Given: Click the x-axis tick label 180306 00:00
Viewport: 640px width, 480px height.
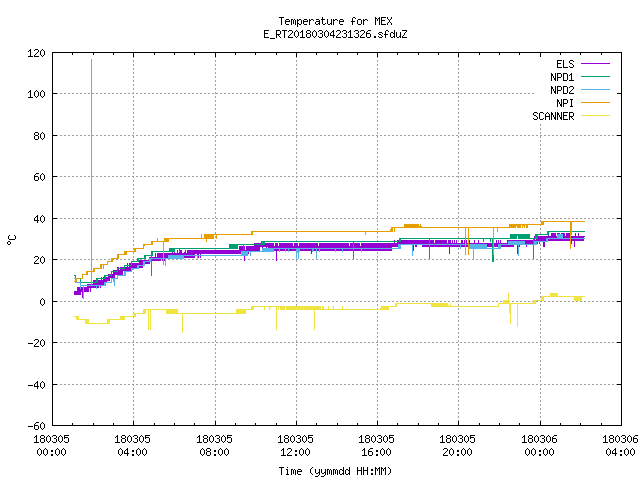Looking at the screenshot, I should [540, 446].
